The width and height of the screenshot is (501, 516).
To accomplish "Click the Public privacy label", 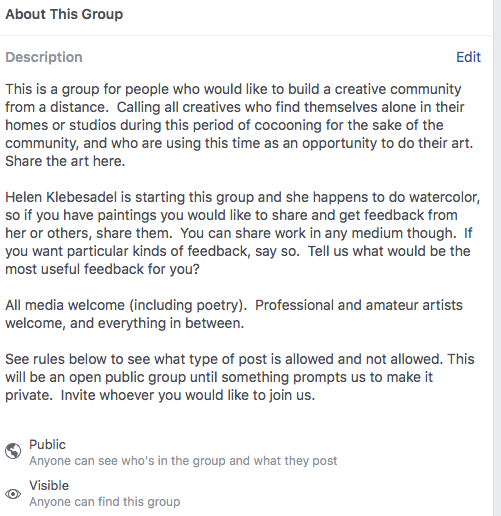I will 47,444.
